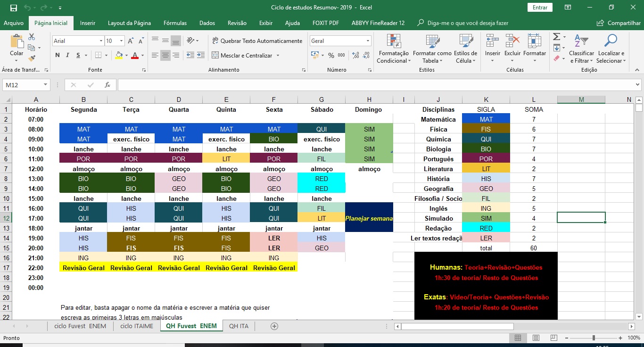Image resolution: width=644 pixels, height=347 pixels.
Task: Open the Fórmulas ribbon tab
Action: (x=175, y=23)
